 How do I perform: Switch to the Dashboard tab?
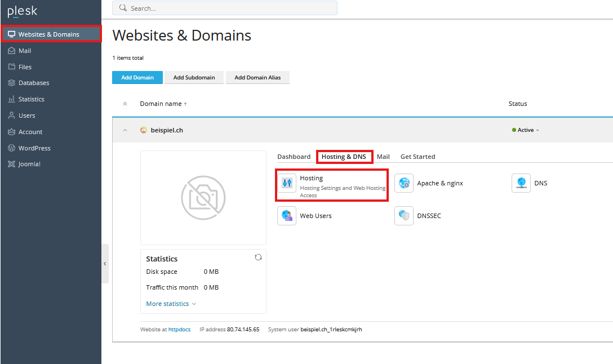(294, 157)
